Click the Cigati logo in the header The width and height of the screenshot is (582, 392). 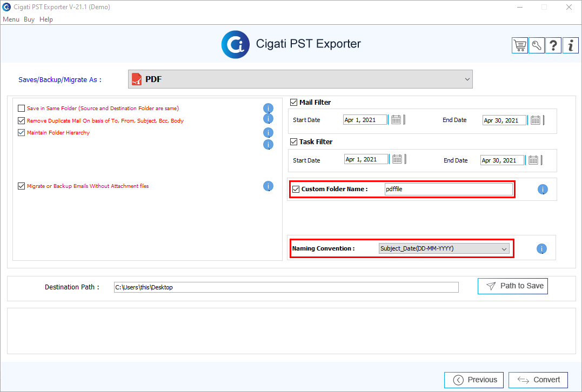coord(235,44)
